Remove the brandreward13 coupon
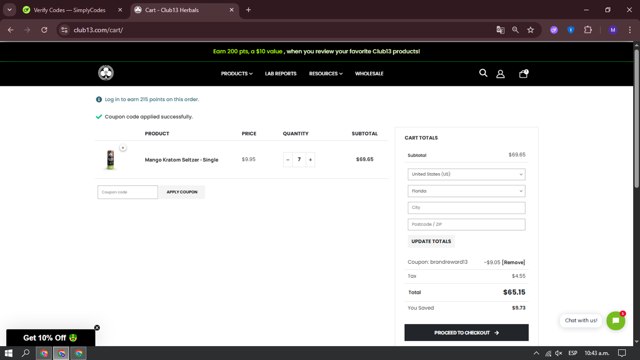Image resolution: width=640 pixels, height=360 pixels. 513,262
